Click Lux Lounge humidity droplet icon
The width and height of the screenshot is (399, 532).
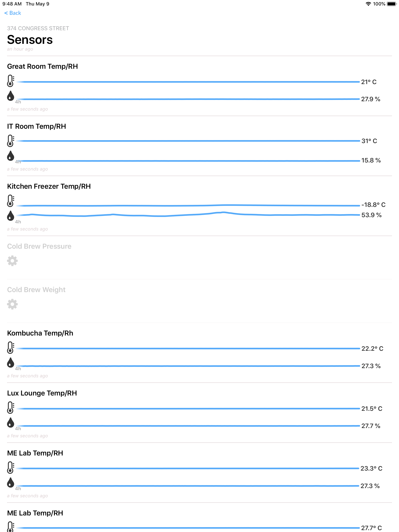10,423
